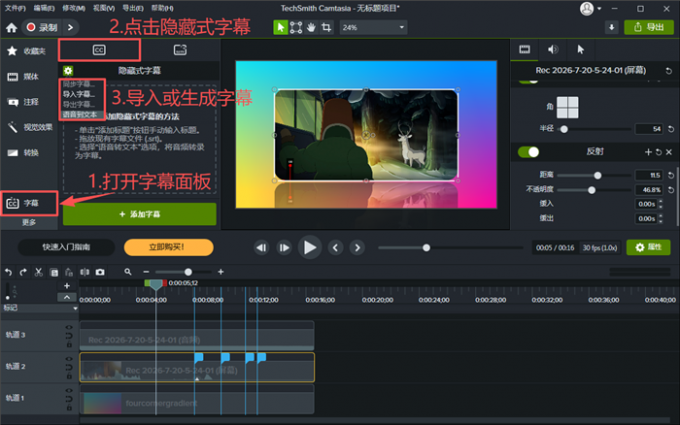Open the user account dropdown
680x425 pixels.
click(x=599, y=9)
